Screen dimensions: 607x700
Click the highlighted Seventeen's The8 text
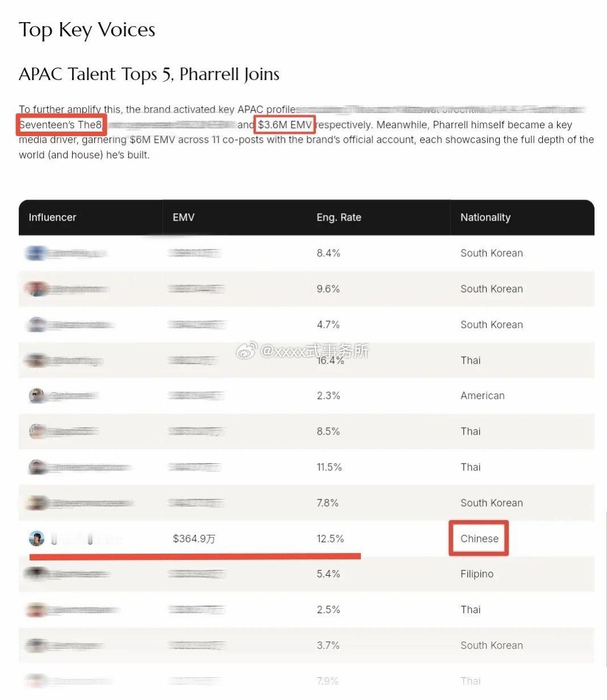coord(61,125)
